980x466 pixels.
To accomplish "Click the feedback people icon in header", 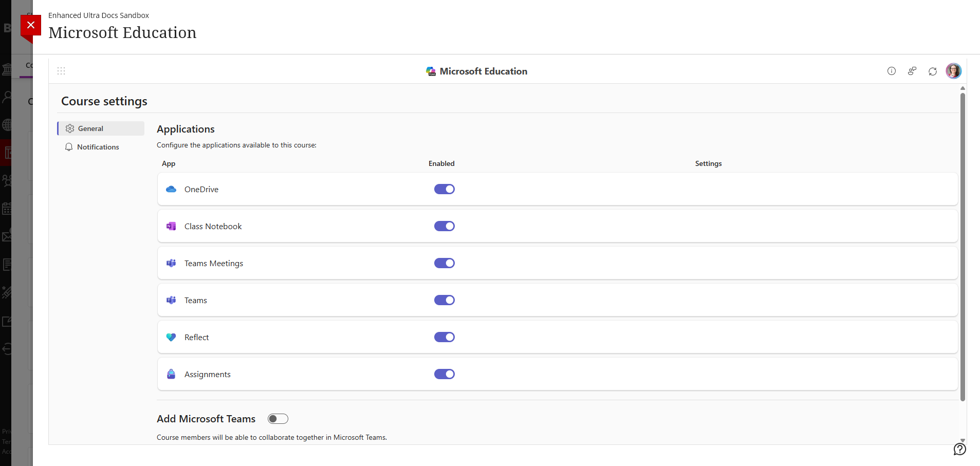I will pyautogui.click(x=912, y=71).
